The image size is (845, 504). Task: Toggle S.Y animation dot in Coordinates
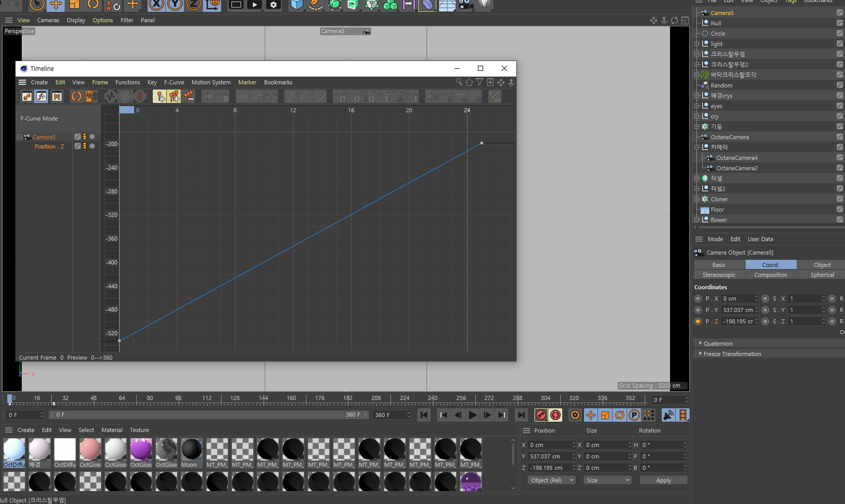click(x=765, y=310)
